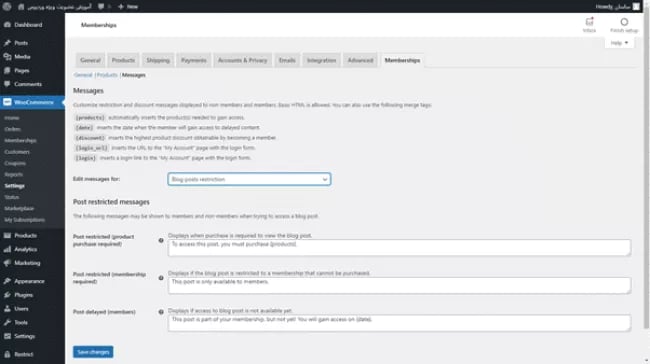Viewport: 650px width, 364px height.
Task: Click the Products icon in sidebar
Action: pyautogui.click(x=7, y=235)
